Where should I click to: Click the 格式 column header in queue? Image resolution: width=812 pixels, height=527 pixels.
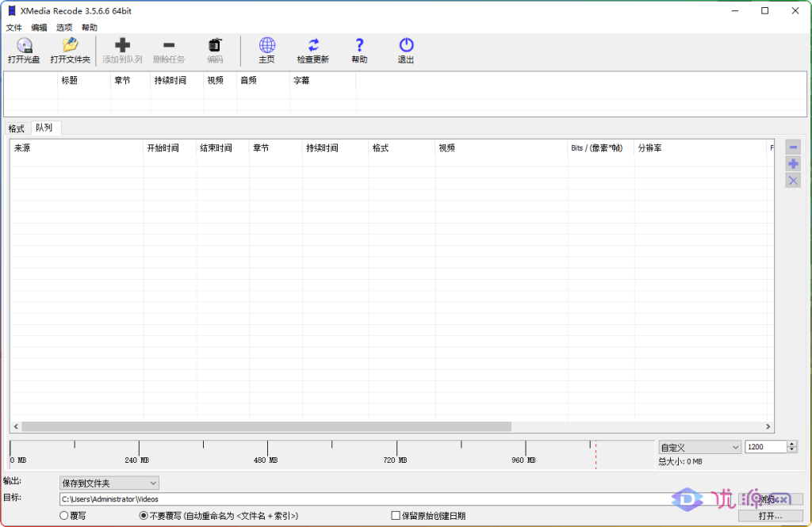pyautogui.click(x=402, y=148)
